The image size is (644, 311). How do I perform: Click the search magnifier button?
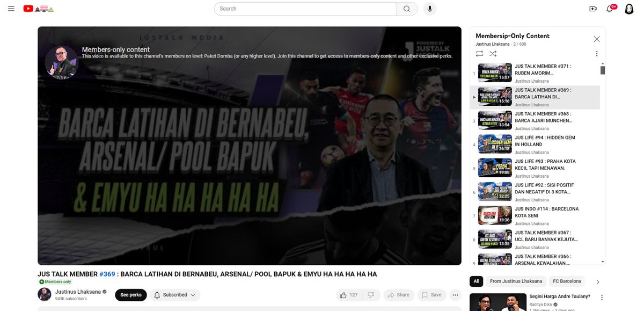pyautogui.click(x=407, y=9)
